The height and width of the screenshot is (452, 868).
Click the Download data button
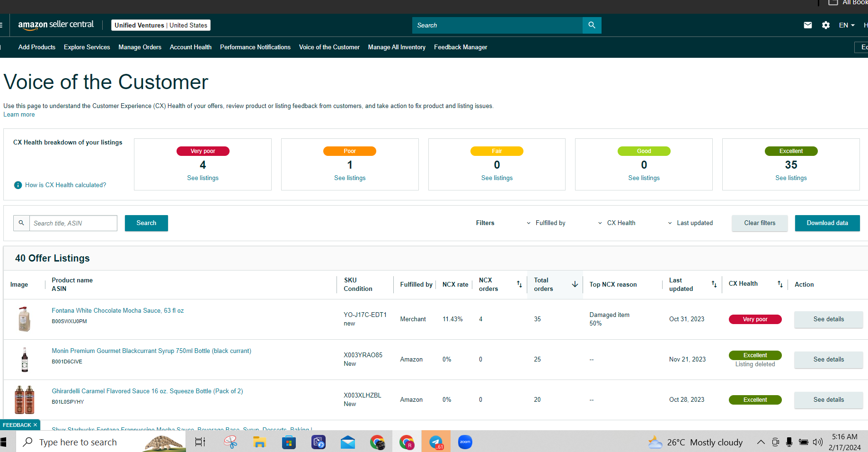(827, 223)
